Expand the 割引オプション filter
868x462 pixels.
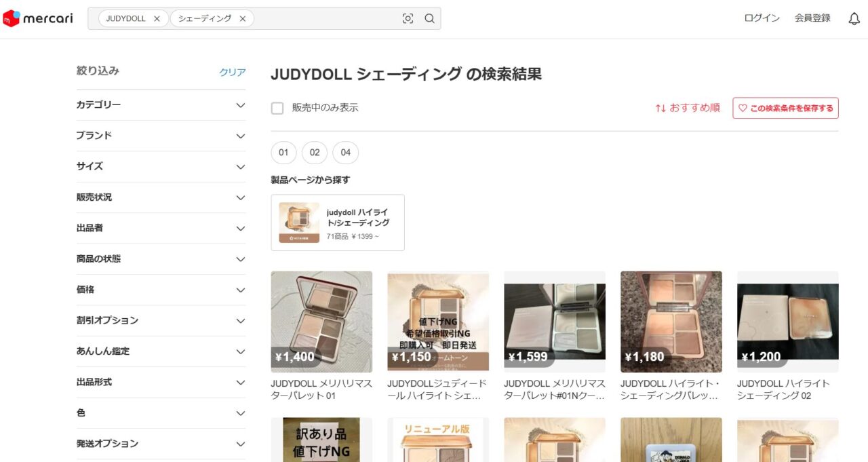tap(161, 320)
